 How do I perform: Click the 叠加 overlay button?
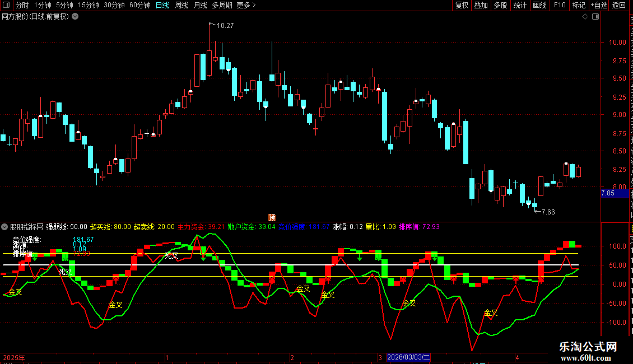481,5
